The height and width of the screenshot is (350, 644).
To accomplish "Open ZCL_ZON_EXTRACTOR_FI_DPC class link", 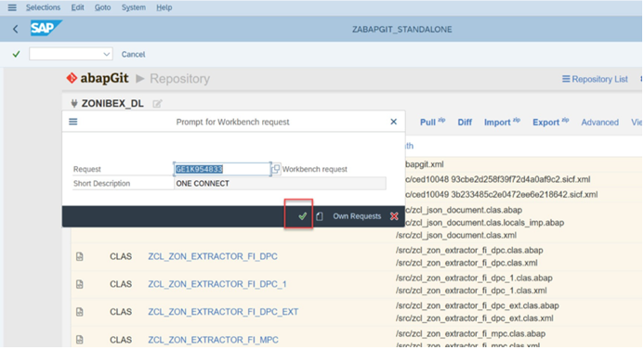I will (x=213, y=256).
